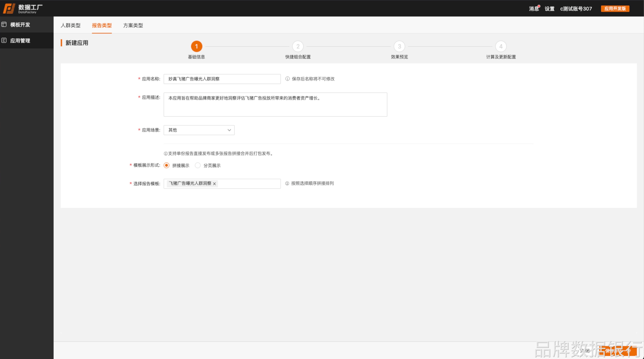This screenshot has width=644, height=359.
Task: Click the 数据工厂 DataFactory logo
Action: 23,9
